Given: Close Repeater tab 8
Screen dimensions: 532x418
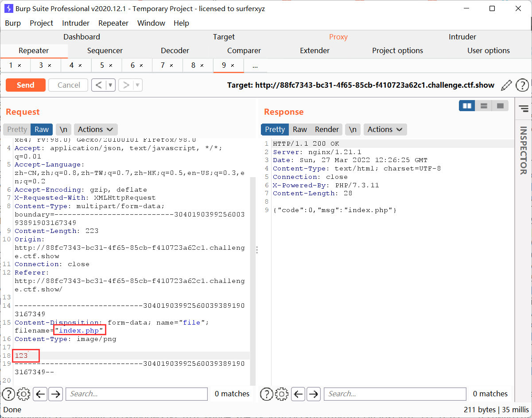Looking at the screenshot, I should point(202,66).
